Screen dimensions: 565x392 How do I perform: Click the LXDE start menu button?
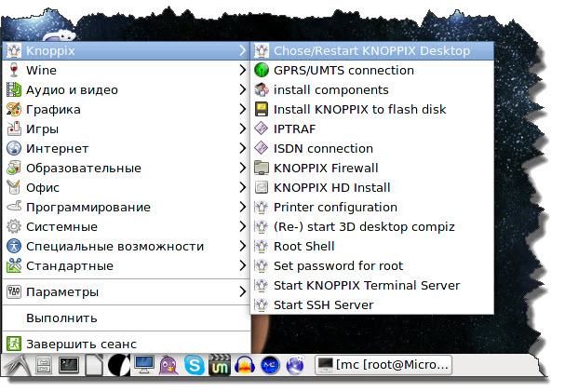click(x=16, y=365)
